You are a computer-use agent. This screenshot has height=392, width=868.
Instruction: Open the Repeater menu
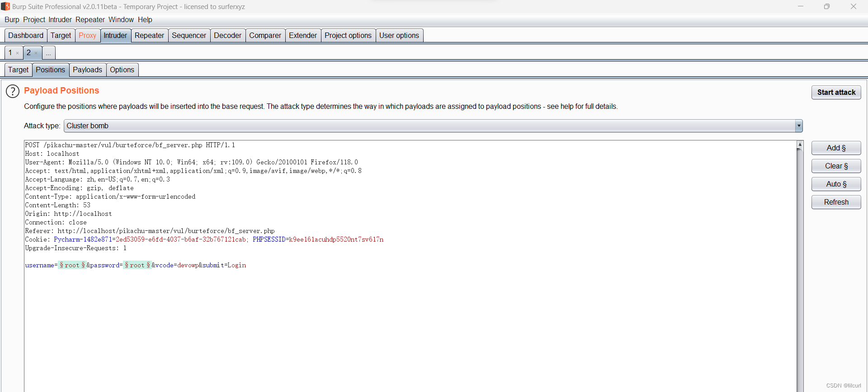tap(90, 20)
